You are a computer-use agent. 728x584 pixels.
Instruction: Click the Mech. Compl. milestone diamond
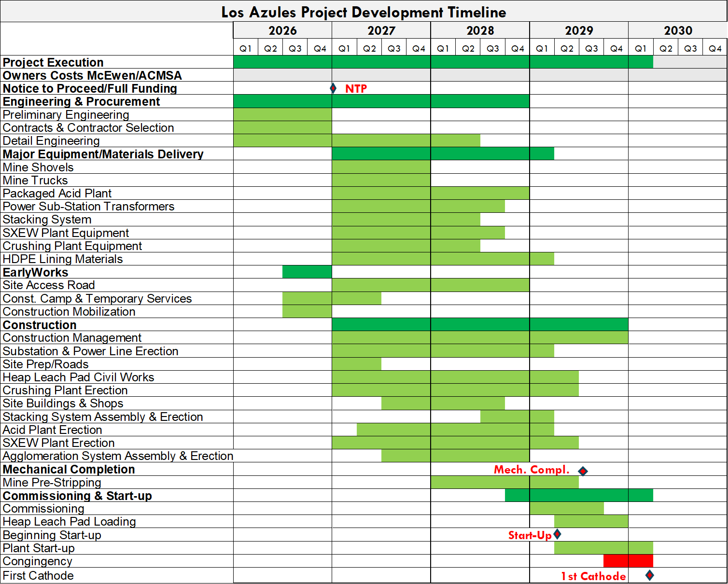(x=583, y=471)
